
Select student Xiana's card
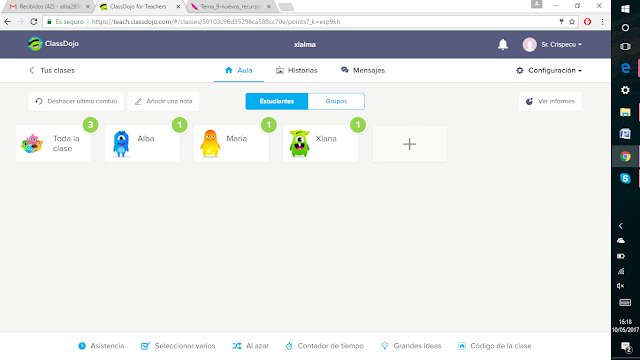320,144
